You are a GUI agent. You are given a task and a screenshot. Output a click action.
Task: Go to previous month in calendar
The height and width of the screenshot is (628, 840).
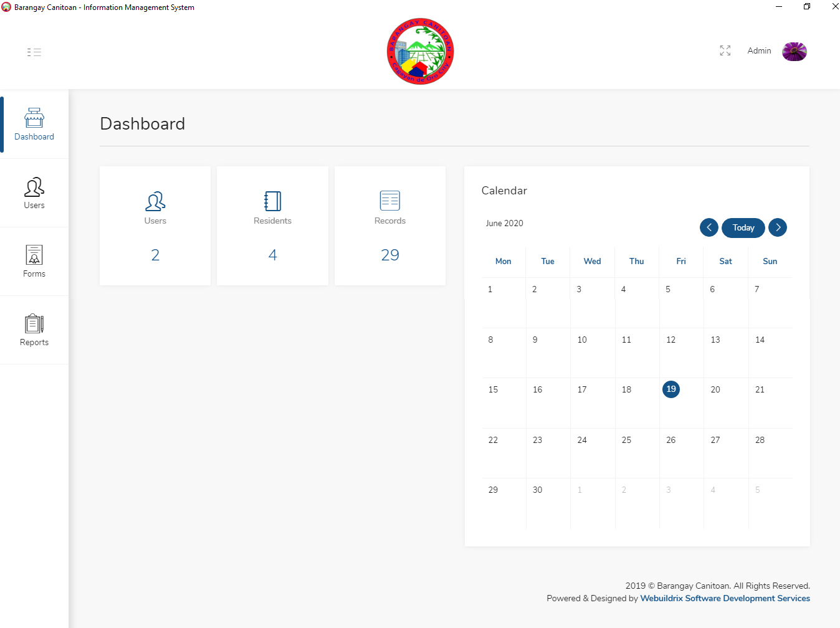709,227
